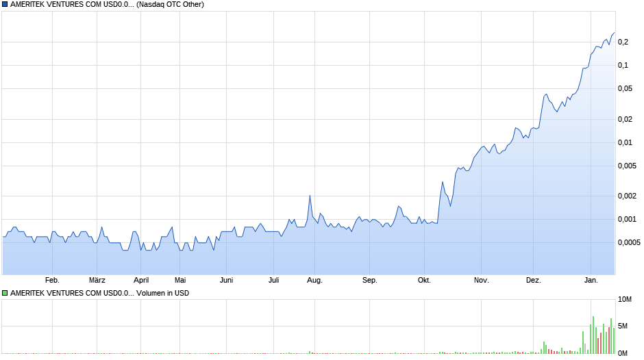This screenshot has height=360, width=644.
Task: Click the 'Juni' month label
Action: click(226, 281)
